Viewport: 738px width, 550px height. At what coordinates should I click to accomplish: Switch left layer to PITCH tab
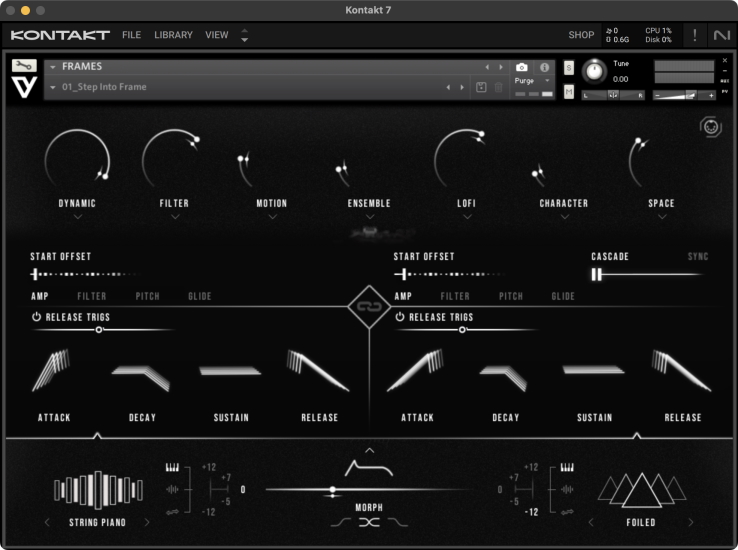pos(147,296)
